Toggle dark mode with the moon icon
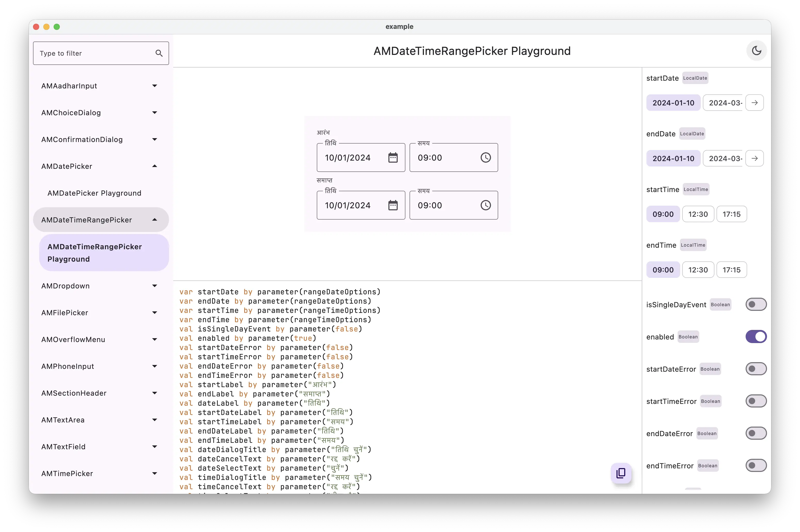 (x=756, y=51)
